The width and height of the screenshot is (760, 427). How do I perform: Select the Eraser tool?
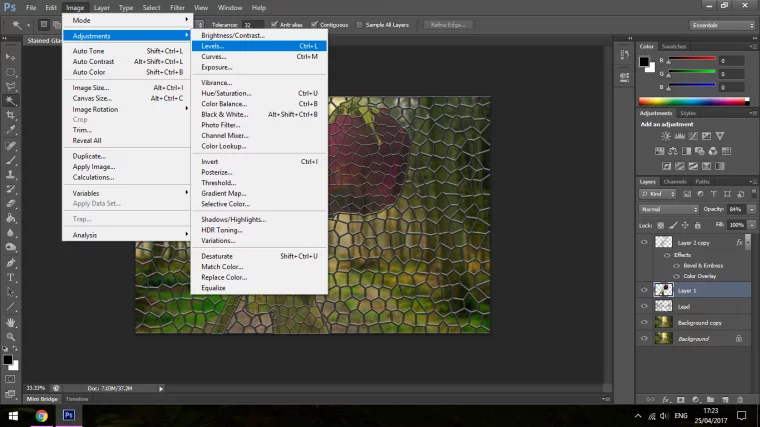(x=10, y=204)
